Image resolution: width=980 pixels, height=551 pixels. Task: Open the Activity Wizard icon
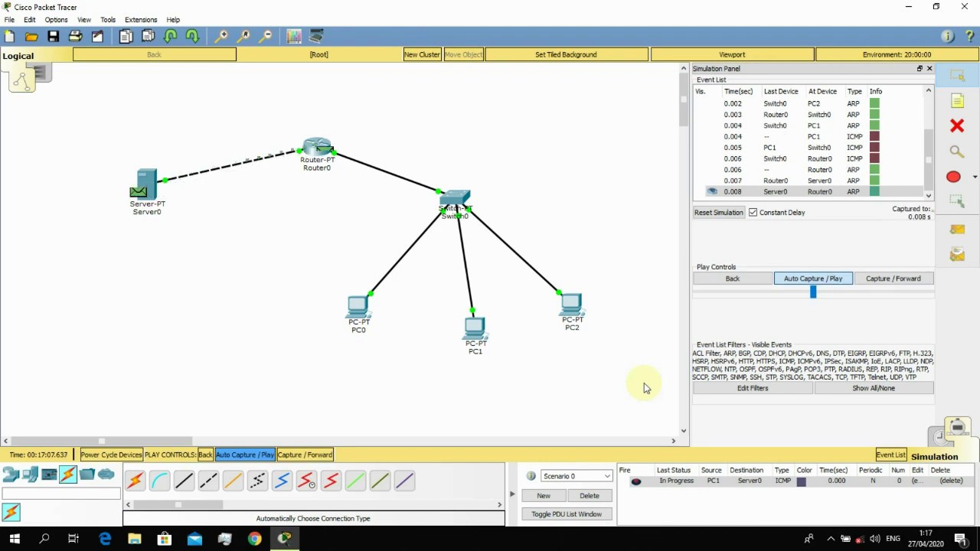(x=97, y=36)
